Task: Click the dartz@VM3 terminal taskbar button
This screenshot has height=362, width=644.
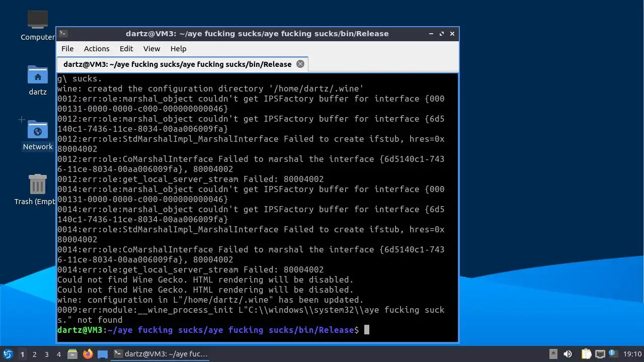Action: click(x=160, y=354)
